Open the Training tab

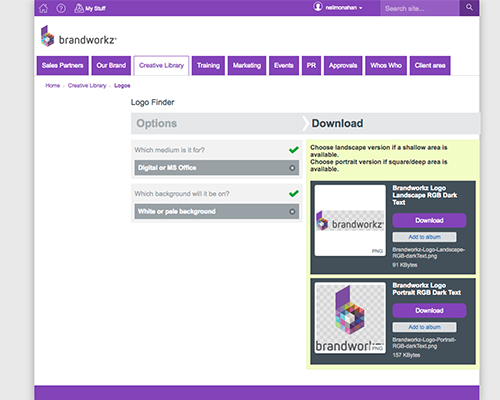tap(208, 65)
